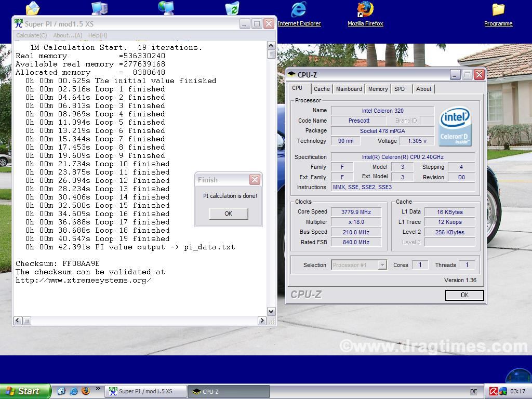
Task: Click the Multiplier value x 18.0
Action: point(356,222)
